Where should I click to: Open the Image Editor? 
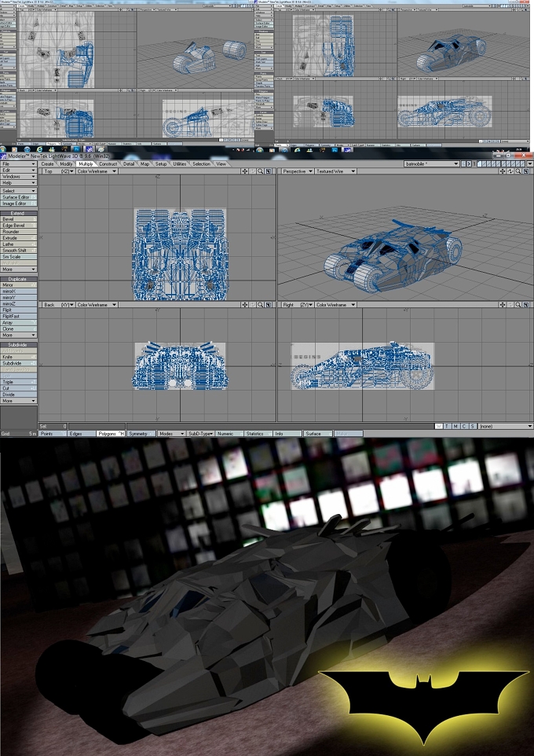pyautogui.click(x=18, y=204)
